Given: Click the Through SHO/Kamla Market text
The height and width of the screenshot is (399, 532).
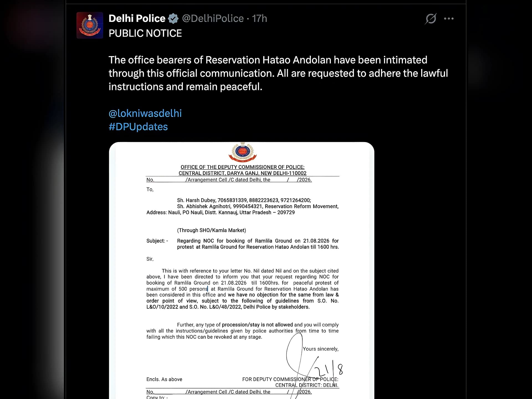Looking at the screenshot, I should [x=211, y=230].
